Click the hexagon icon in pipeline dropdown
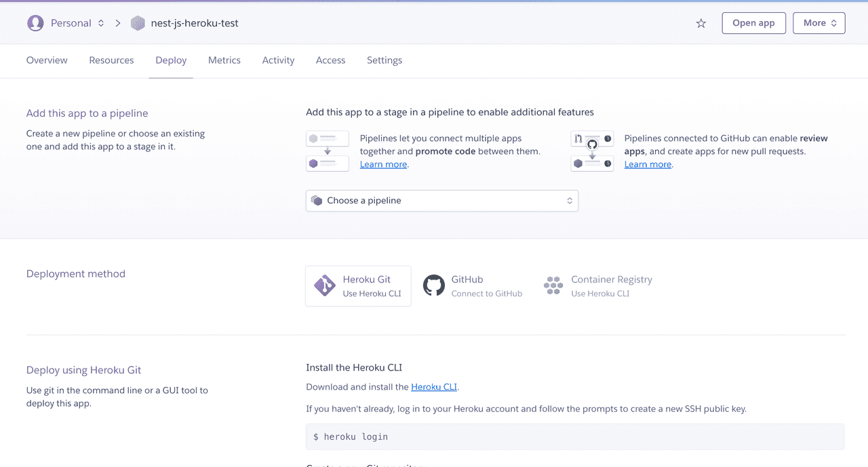The height and width of the screenshot is (467, 868). (317, 200)
